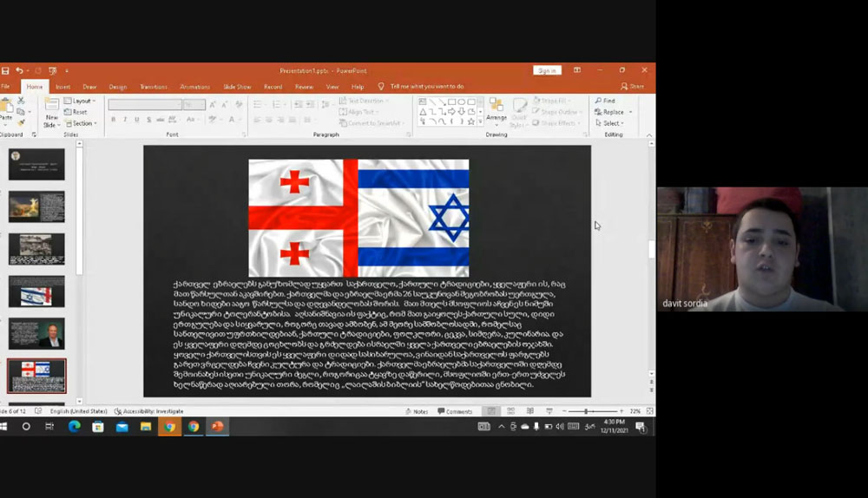The width and height of the screenshot is (868, 498).
Task: Click the Undo arrow icon
Action: [x=18, y=70]
